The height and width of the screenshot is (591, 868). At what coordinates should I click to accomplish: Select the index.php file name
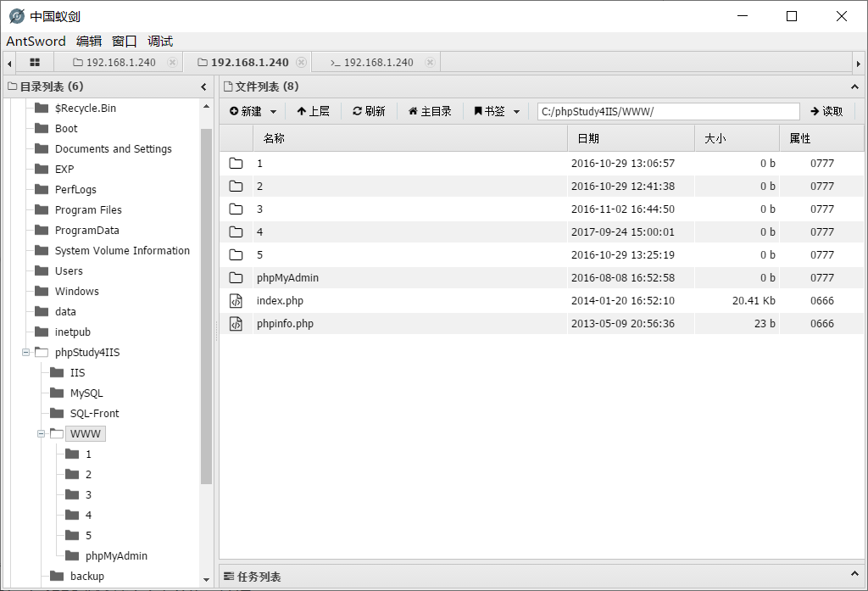coord(280,301)
